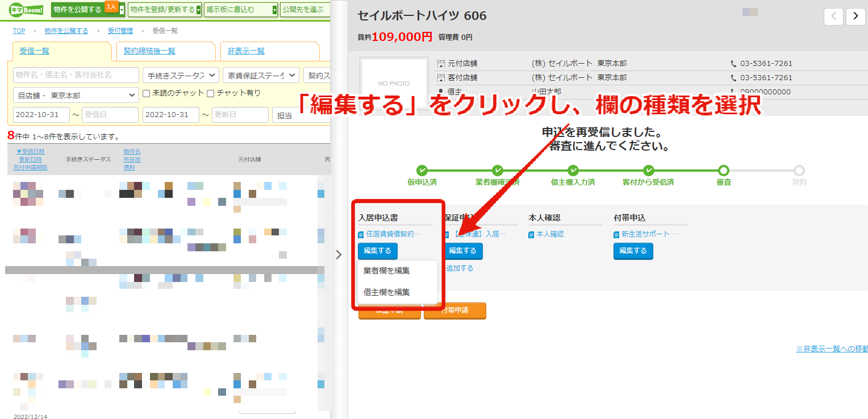
Task: Click the 審査 step circle in progress bar
Action: point(723,170)
